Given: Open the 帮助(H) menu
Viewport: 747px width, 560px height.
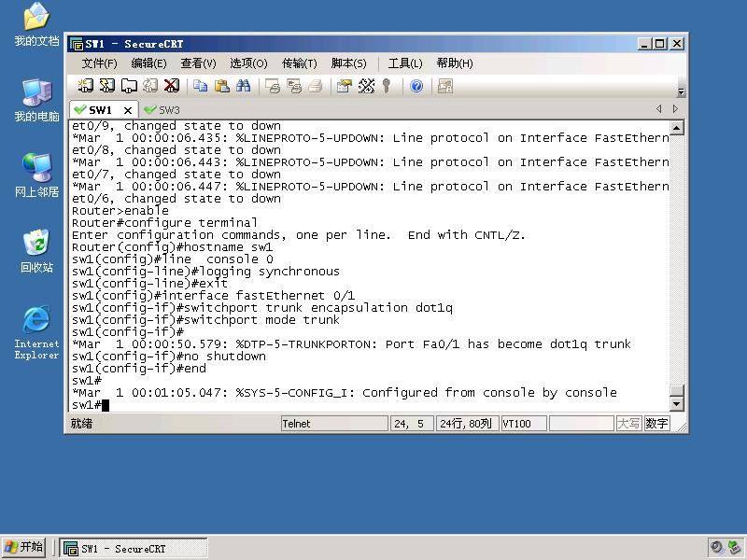Looking at the screenshot, I should (455, 63).
